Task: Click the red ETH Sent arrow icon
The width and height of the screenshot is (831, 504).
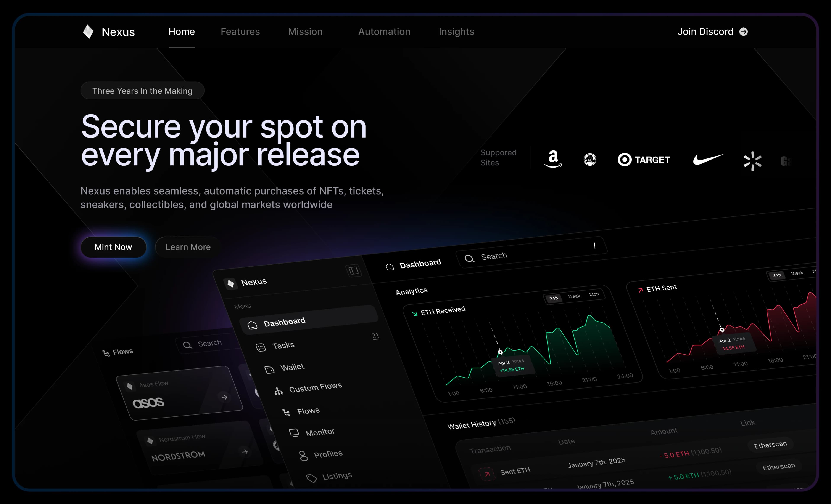Action: pyautogui.click(x=640, y=290)
